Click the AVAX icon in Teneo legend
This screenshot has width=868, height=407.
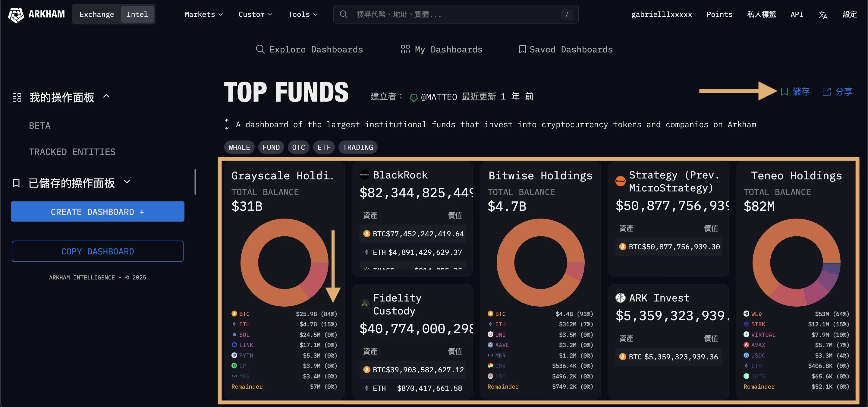(x=746, y=345)
